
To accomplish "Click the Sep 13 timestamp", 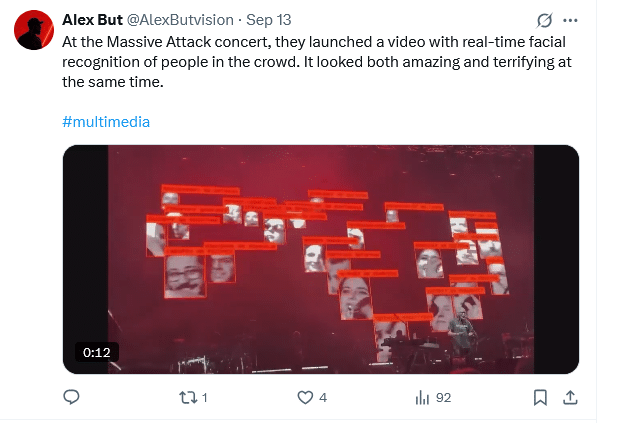I will (x=267, y=19).
